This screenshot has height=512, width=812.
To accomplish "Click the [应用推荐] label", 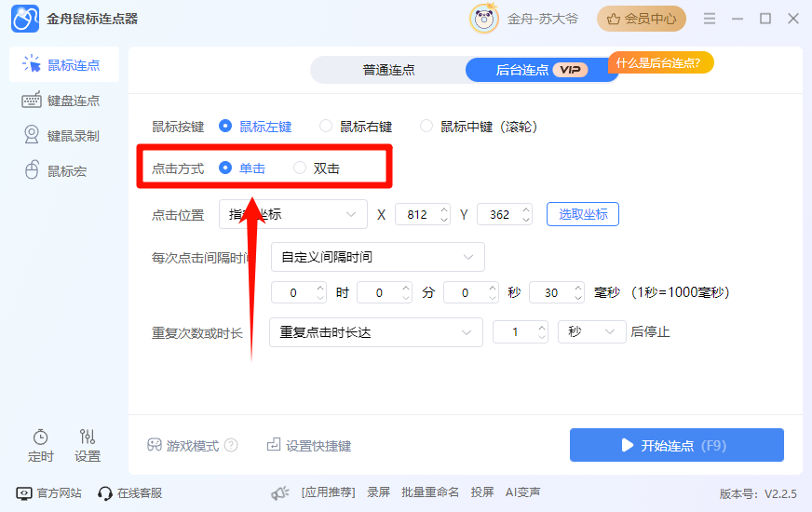I will (x=329, y=492).
